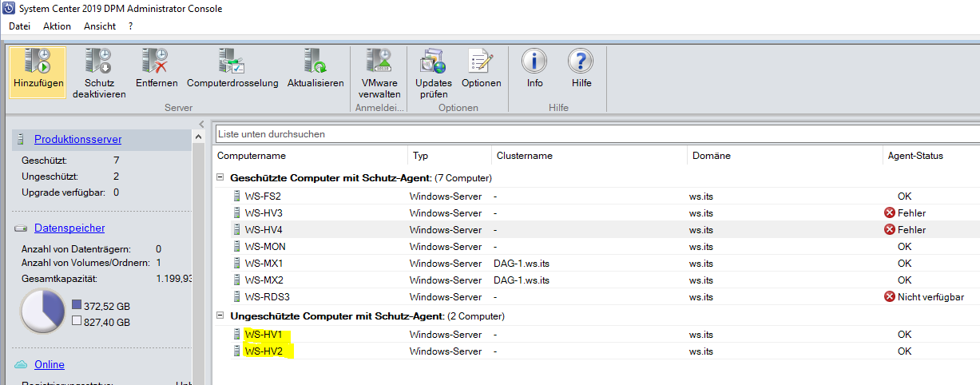Open the Online link
Image resolution: width=980 pixels, height=385 pixels.
[x=50, y=365]
